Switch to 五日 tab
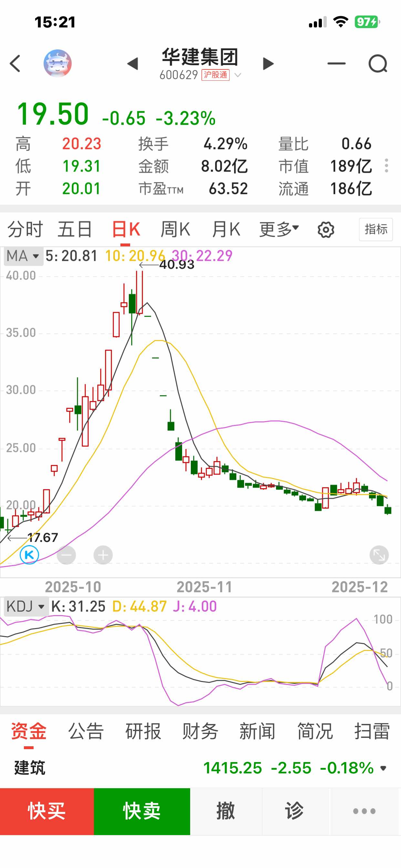Screen dimensions: 401x868 pyautogui.click(x=75, y=230)
